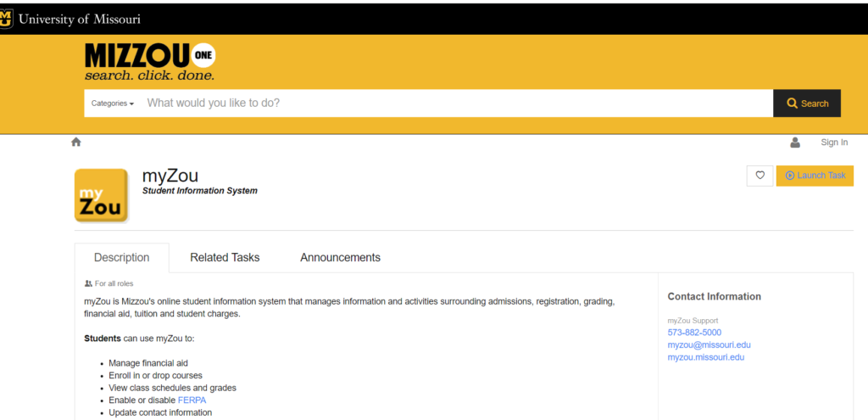
Task: Click 'View class schedules and grades' item
Action: click(172, 388)
